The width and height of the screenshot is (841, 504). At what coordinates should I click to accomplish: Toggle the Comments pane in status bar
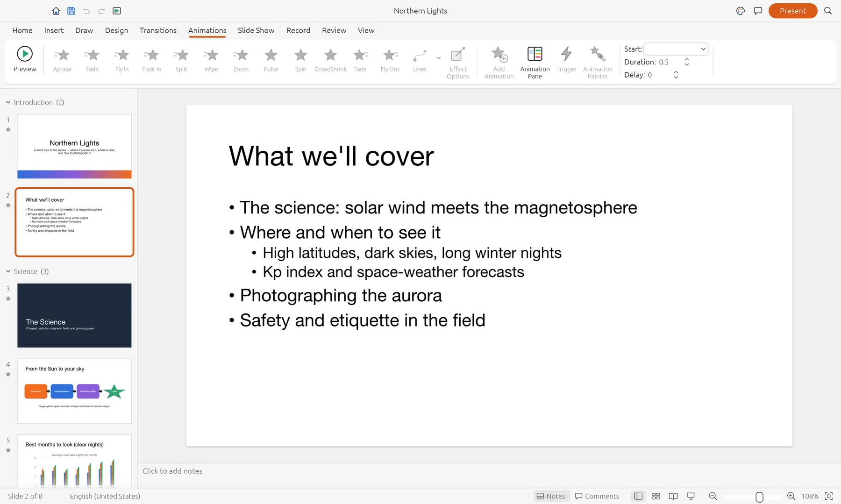(x=597, y=496)
